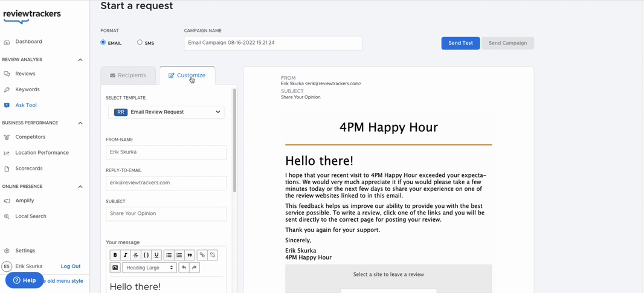Open Local Search from the sidebar
The height and width of the screenshot is (293, 644).
tap(31, 216)
